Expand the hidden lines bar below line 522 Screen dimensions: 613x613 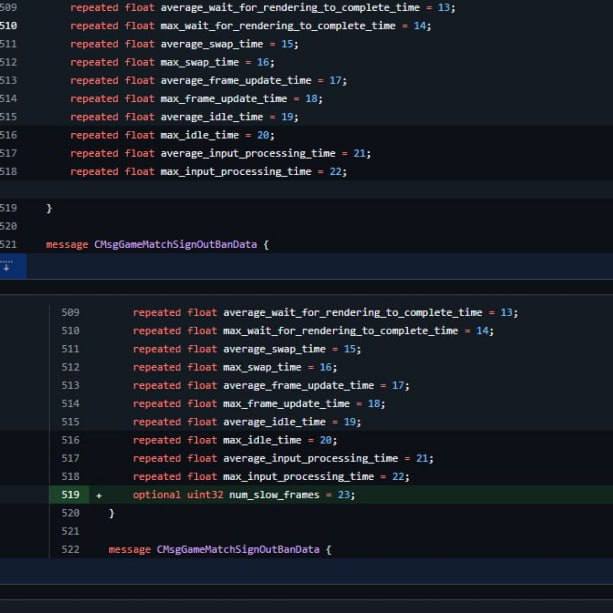point(306,572)
